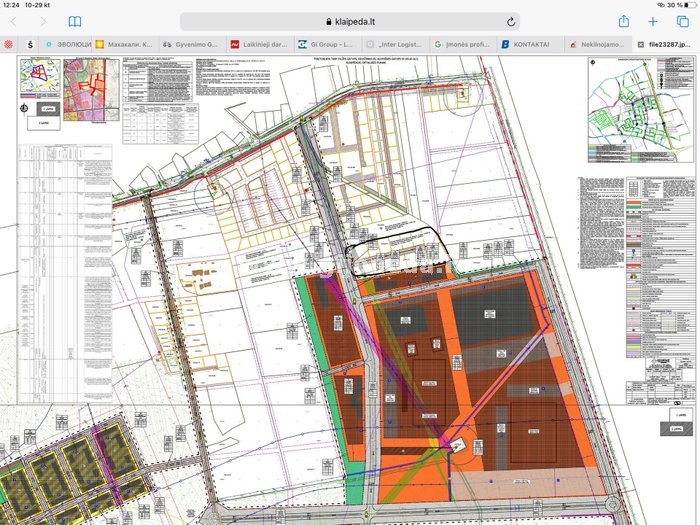The width and height of the screenshot is (700, 525).
Task: Tap the green street network inset map
Action: coord(641,110)
